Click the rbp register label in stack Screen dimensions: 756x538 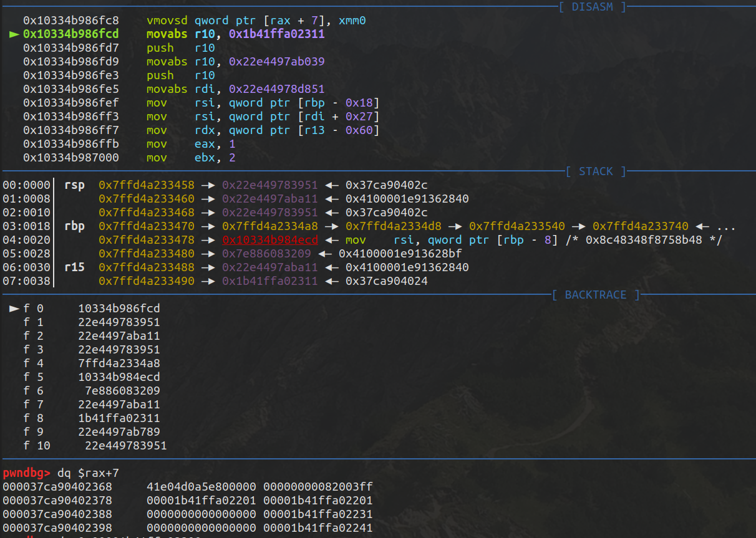tap(74, 226)
